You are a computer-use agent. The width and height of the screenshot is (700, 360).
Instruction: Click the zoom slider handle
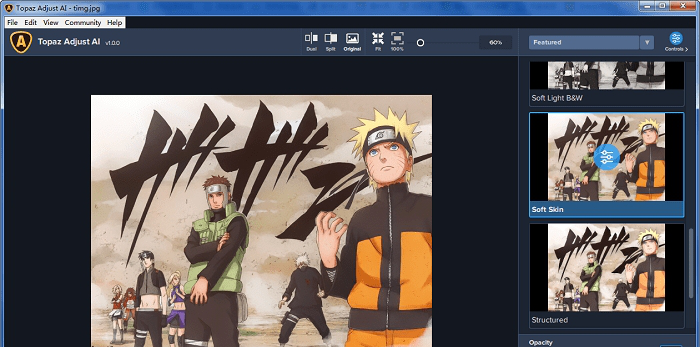(420, 43)
